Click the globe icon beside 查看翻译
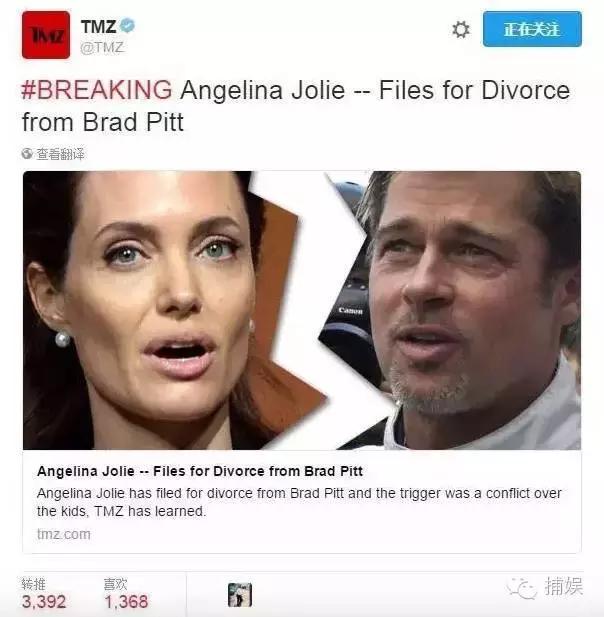The image size is (604, 617). pos(27,153)
